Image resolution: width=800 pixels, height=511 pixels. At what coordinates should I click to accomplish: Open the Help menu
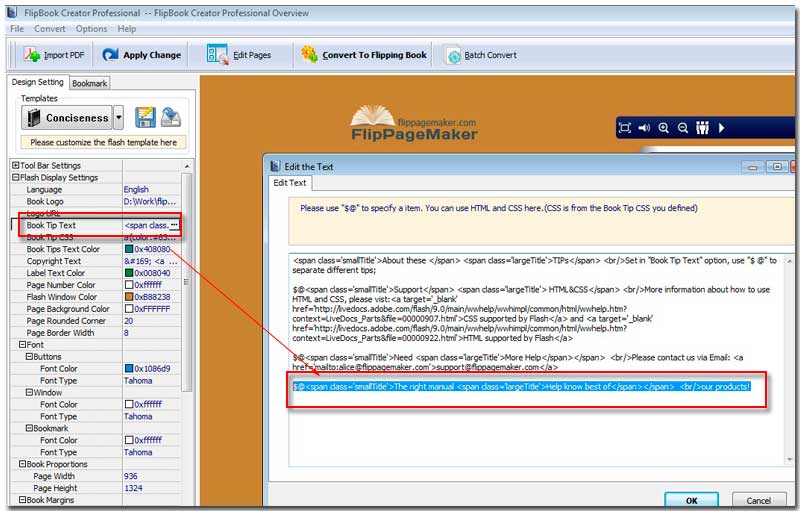click(x=127, y=29)
